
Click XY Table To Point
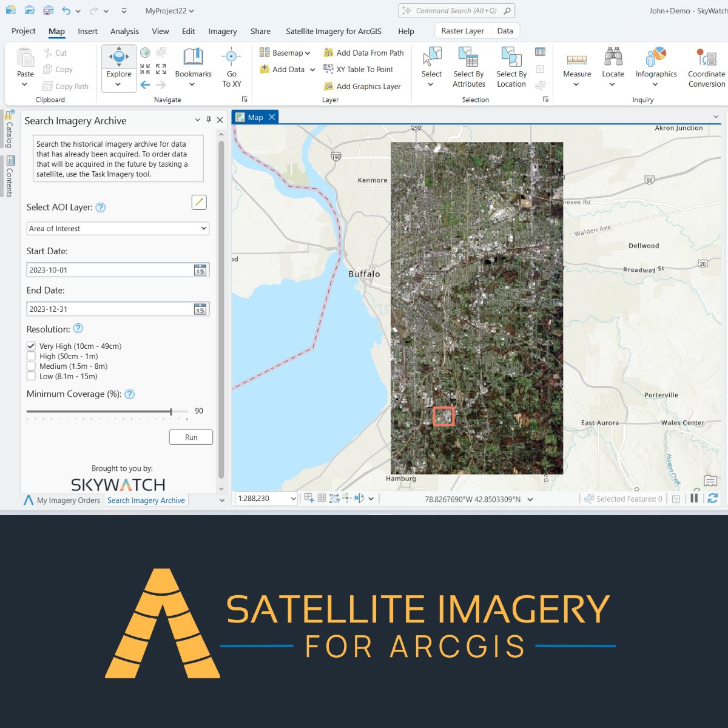358,69
